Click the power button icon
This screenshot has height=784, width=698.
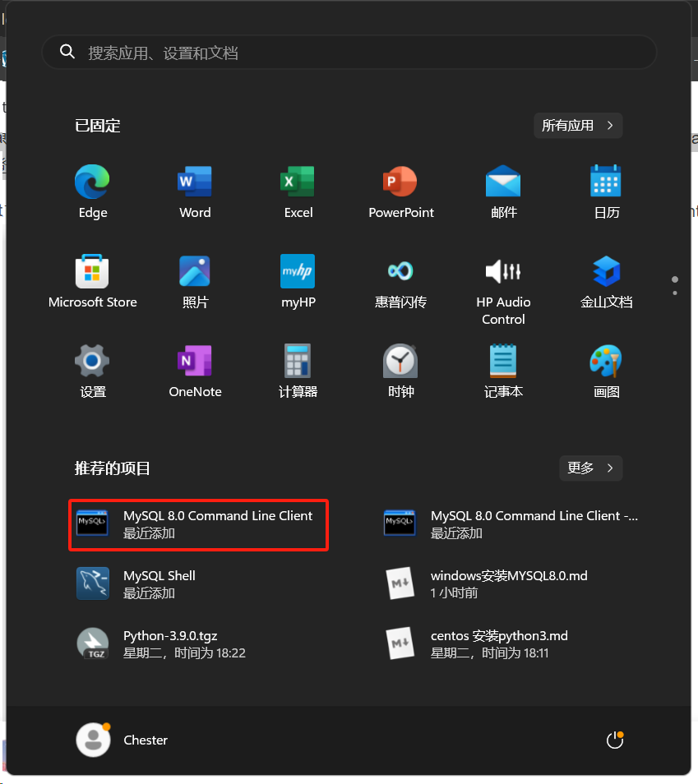[615, 740]
